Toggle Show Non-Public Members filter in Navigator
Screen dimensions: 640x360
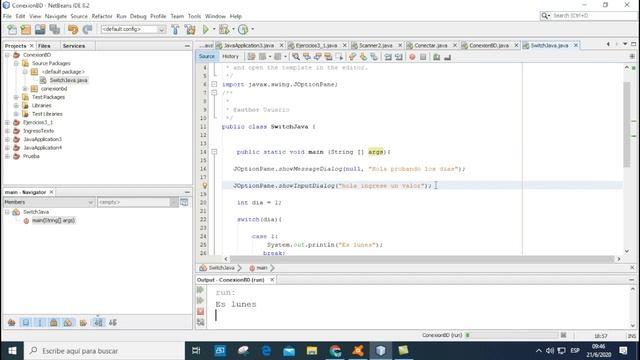(x=53, y=323)
